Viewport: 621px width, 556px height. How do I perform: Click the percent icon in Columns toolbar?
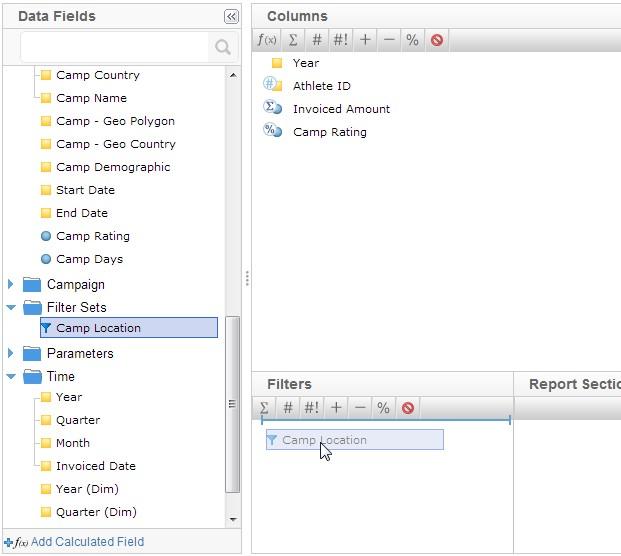(412, 40)
